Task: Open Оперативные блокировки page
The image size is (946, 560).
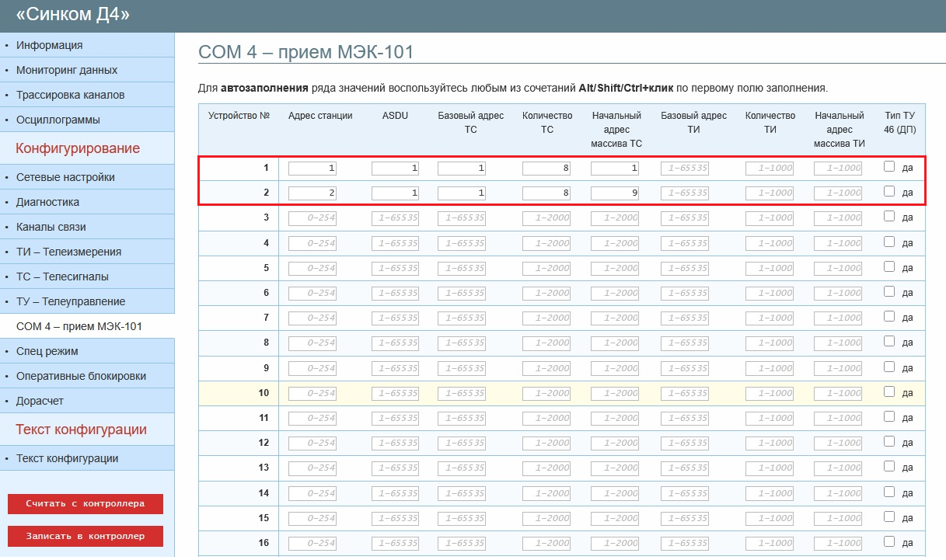Action: coord(81,376)
